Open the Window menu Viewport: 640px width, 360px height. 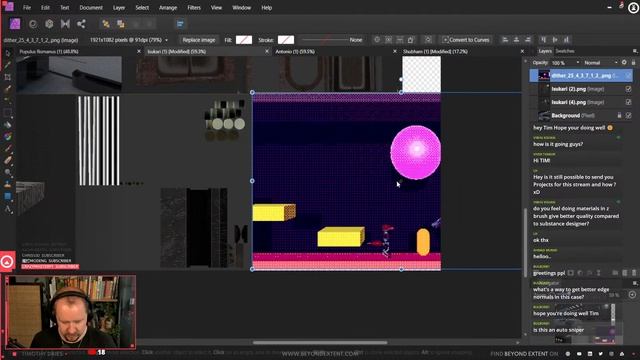242,8
